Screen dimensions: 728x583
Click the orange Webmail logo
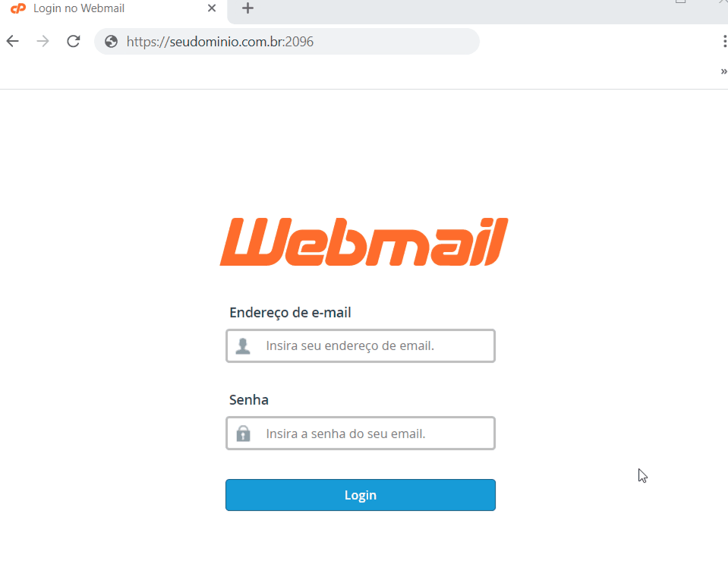pyautogui.click(x=364, y=242)
